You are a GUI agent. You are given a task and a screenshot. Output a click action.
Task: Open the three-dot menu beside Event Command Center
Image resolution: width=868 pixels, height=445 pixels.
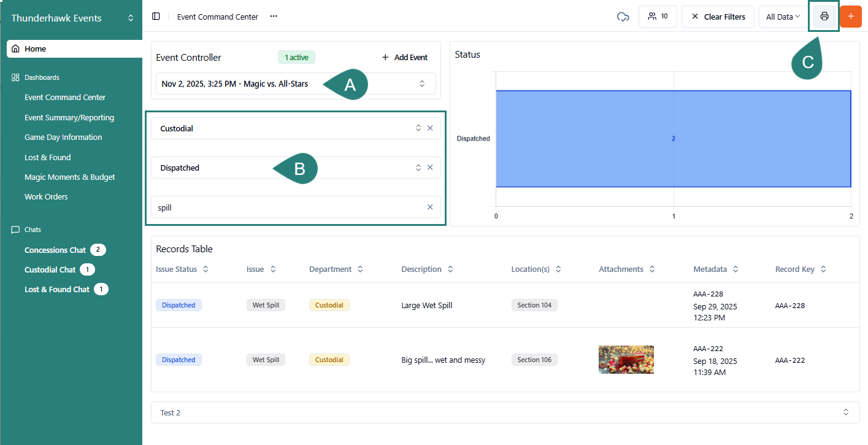[x=274, y=17]
